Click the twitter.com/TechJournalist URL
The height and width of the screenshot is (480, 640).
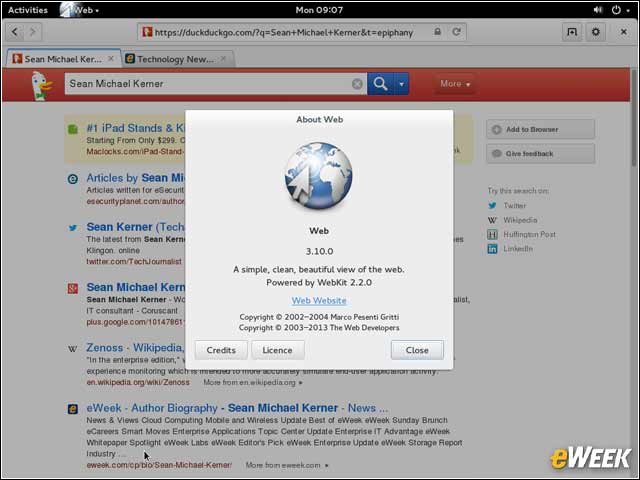[x=134, y=262]
